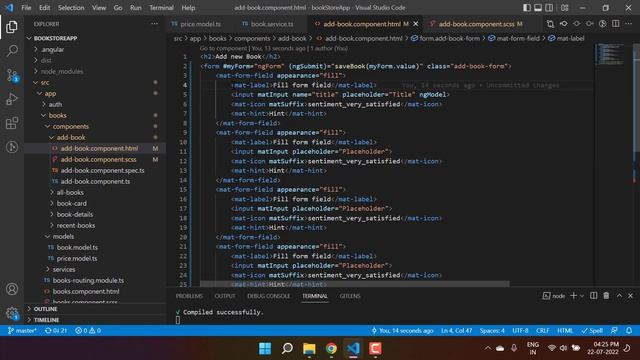Open Source Control view in activity bar
640x360 pixels.
12,75
